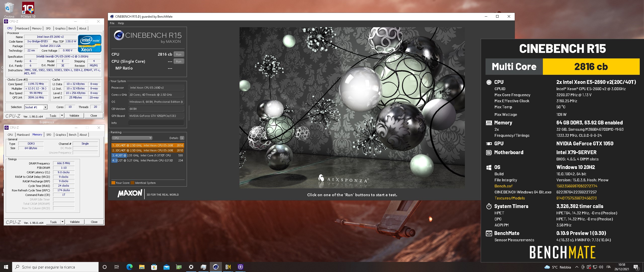Click the panel splitter handle beside Your System

point(189,113)
